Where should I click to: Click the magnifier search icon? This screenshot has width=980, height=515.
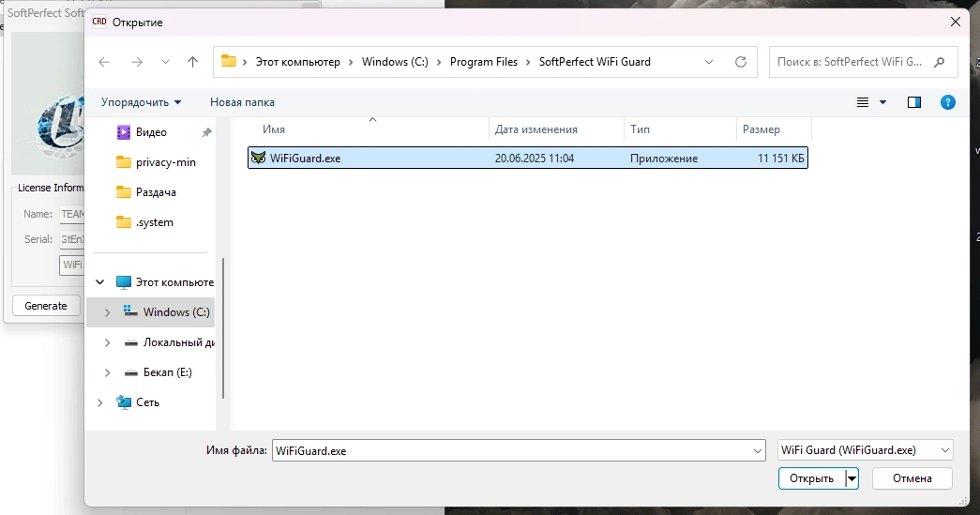tap(939, 62)
